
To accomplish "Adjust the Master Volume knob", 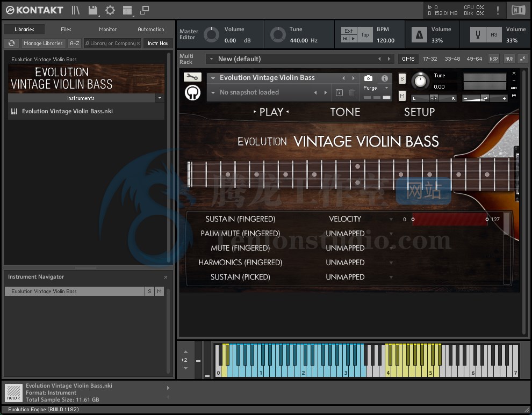I will point(211,34).
